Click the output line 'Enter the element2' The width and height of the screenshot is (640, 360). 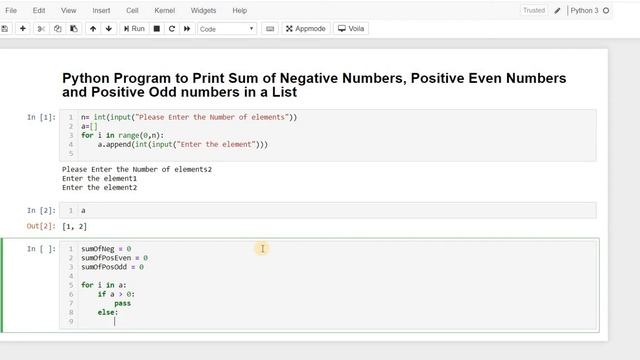pos(100,188)
